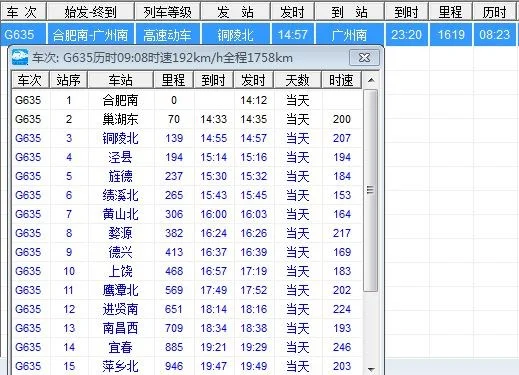Click speed value 153 in 绩溪北 row
The image size is (519, 375).
[x=342, y=195]
